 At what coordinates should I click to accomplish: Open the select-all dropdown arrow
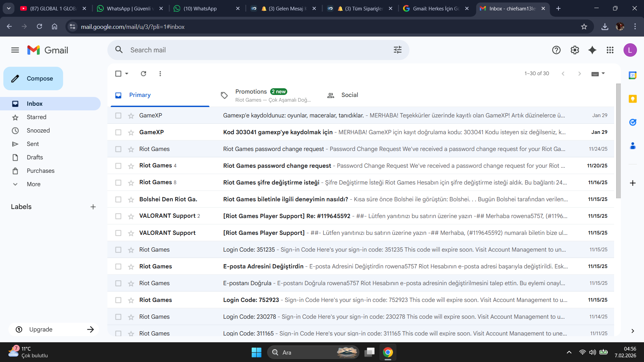pyautogui.click(x=127, y=73)
